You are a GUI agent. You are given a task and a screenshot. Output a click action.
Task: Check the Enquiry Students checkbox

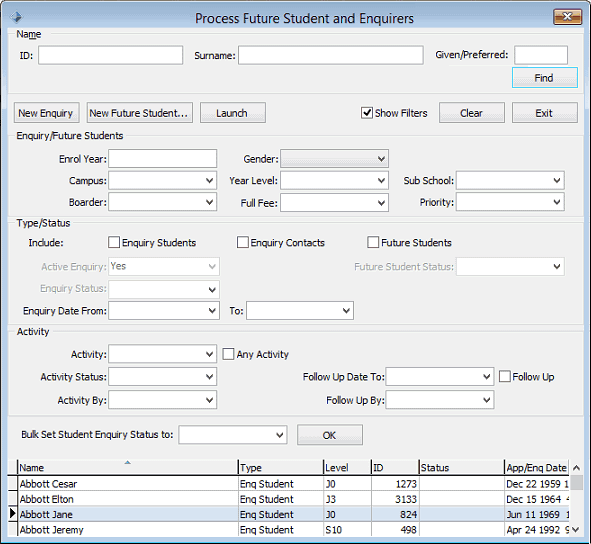tap(114, 242)
